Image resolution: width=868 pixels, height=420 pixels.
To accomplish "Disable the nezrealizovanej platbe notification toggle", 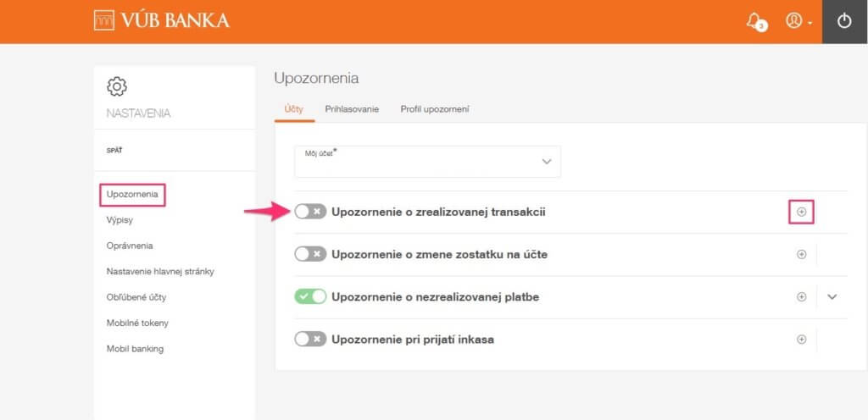I will tap(310, 296).
